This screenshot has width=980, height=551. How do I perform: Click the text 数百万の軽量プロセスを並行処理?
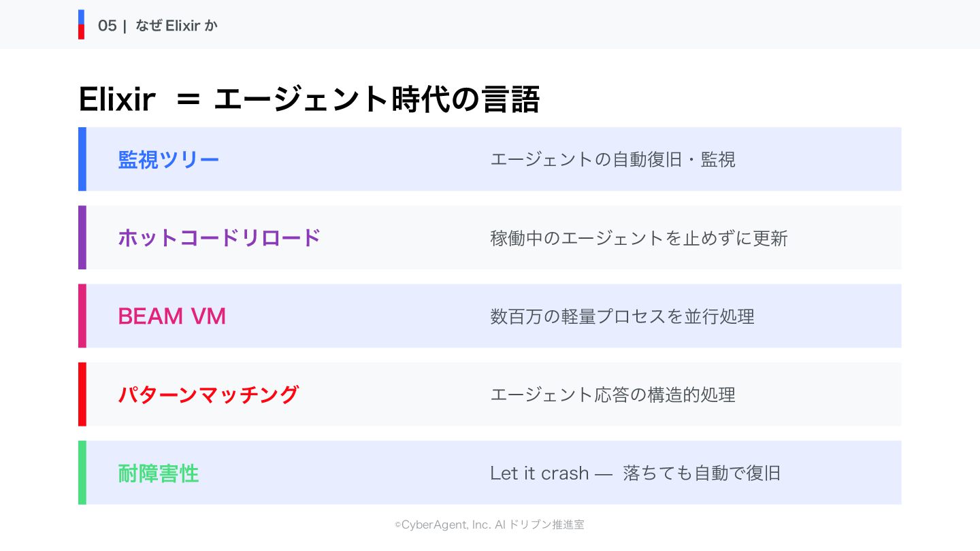click(622, 316)
